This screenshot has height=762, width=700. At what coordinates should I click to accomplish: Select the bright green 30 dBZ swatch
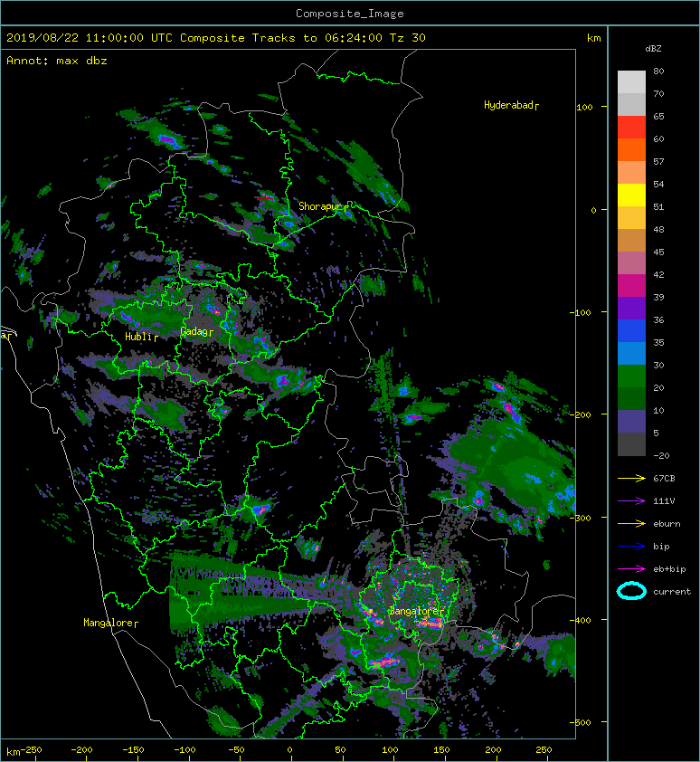point(631,376)
